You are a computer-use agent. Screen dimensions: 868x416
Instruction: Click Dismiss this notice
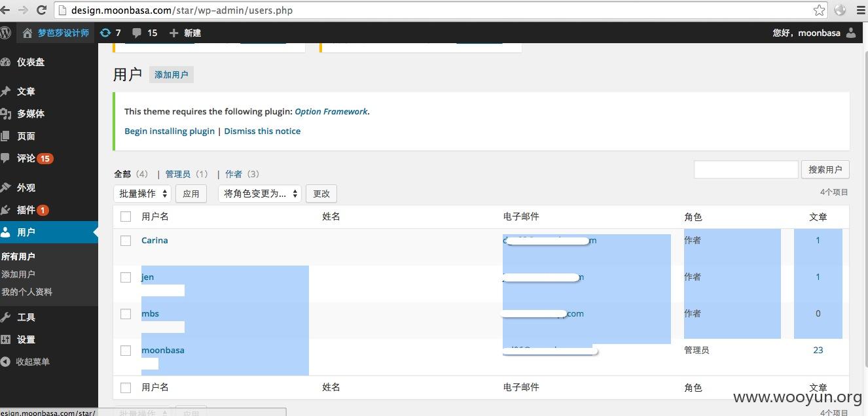pos(262,131)
